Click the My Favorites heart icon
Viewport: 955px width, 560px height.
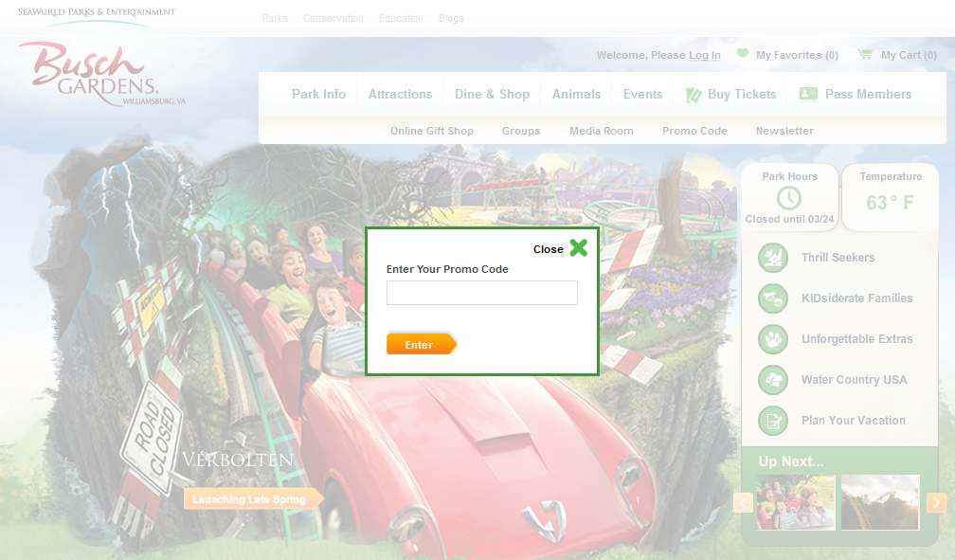(x=743, y=54)
